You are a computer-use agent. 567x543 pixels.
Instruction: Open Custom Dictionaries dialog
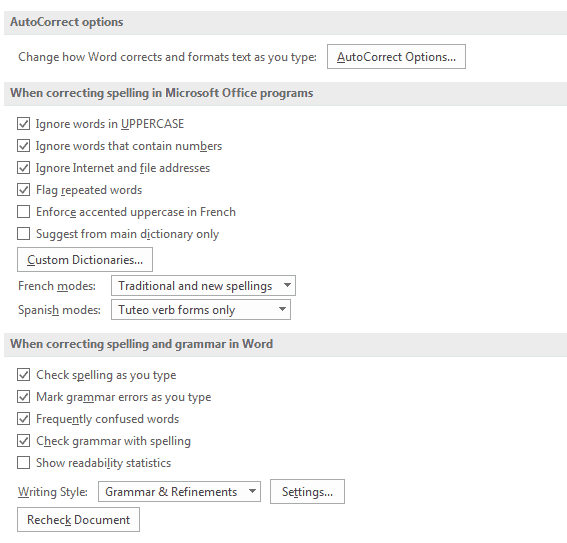pyautogui.click(x=85, y=260)
